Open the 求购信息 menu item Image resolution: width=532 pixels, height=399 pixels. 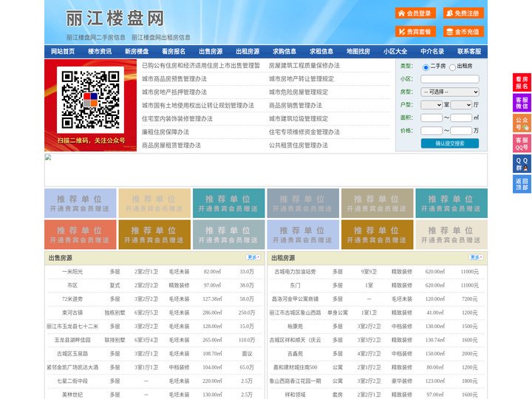coord(284,52)
